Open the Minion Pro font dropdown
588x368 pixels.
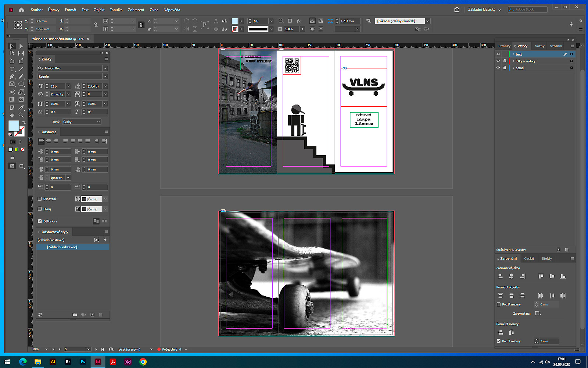[105, 68]
